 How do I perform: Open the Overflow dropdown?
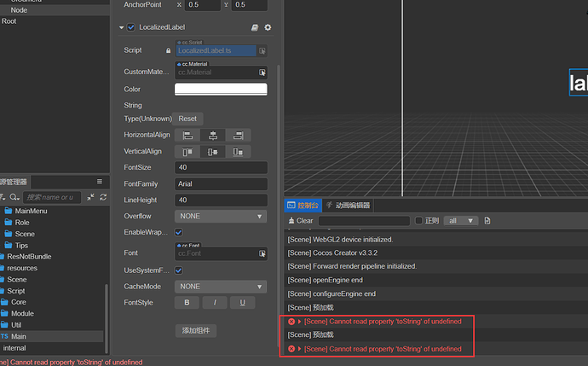point(221,216)
